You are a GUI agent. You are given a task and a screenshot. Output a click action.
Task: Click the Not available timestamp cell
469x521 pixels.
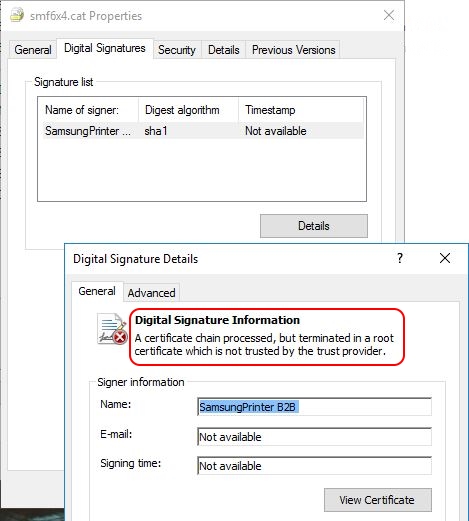point(276,131)
